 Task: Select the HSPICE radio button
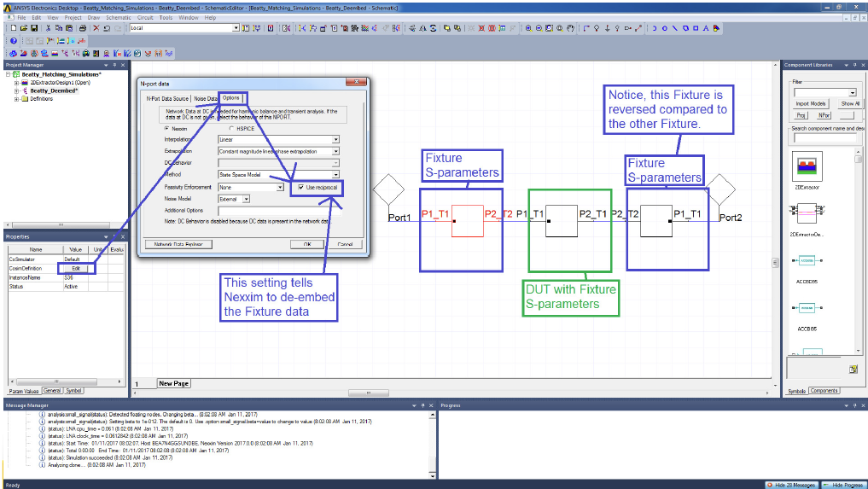pyautogui.click(x=230, y=127)
